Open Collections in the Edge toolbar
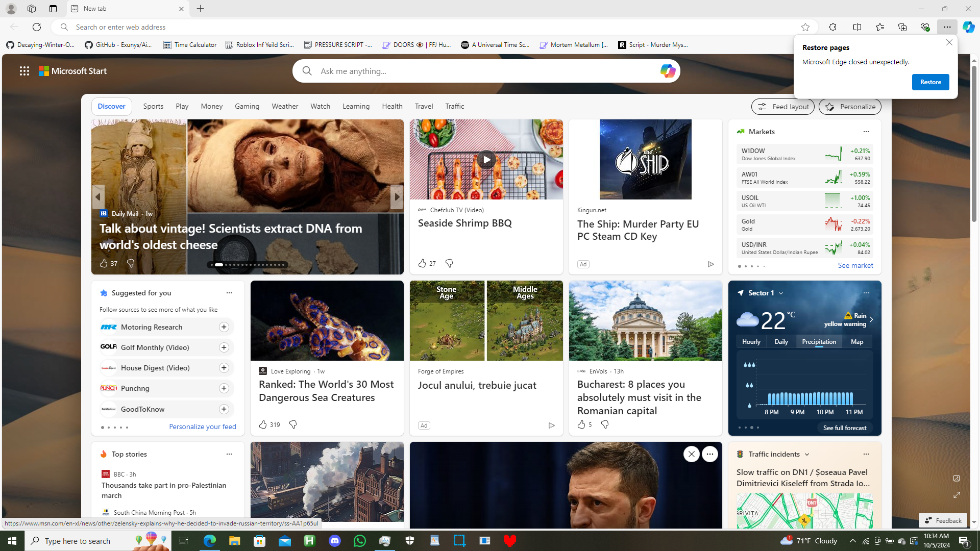 902,27
